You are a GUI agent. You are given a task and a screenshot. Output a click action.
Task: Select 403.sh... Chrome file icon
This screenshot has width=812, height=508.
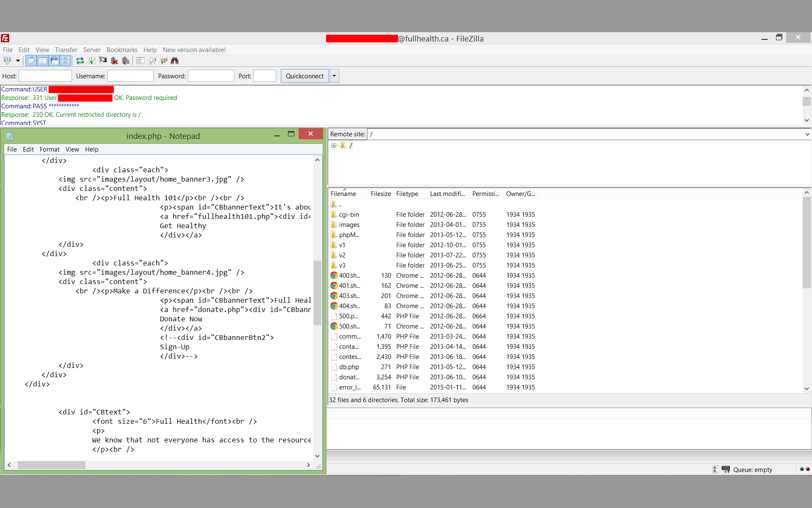[x=334, y=295]
